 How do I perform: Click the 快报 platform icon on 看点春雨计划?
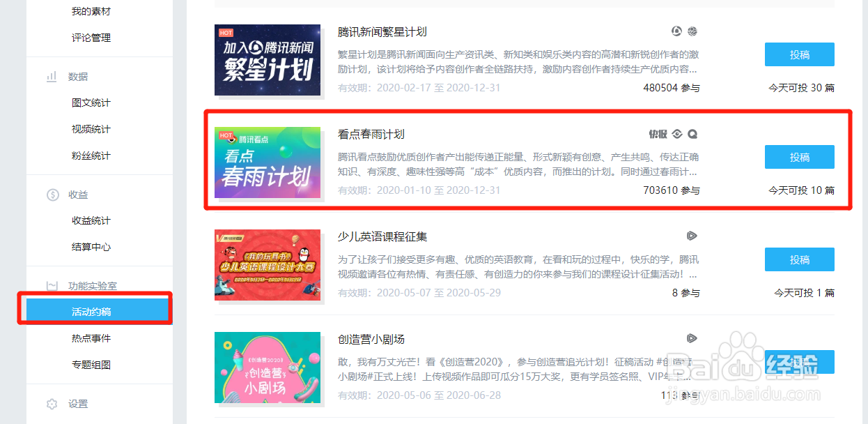658,134
